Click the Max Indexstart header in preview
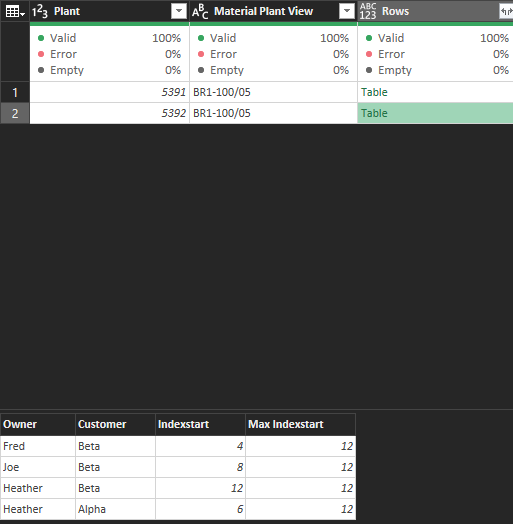The width and height of the screenshot is (513, 524). click(x=300, y=424)
